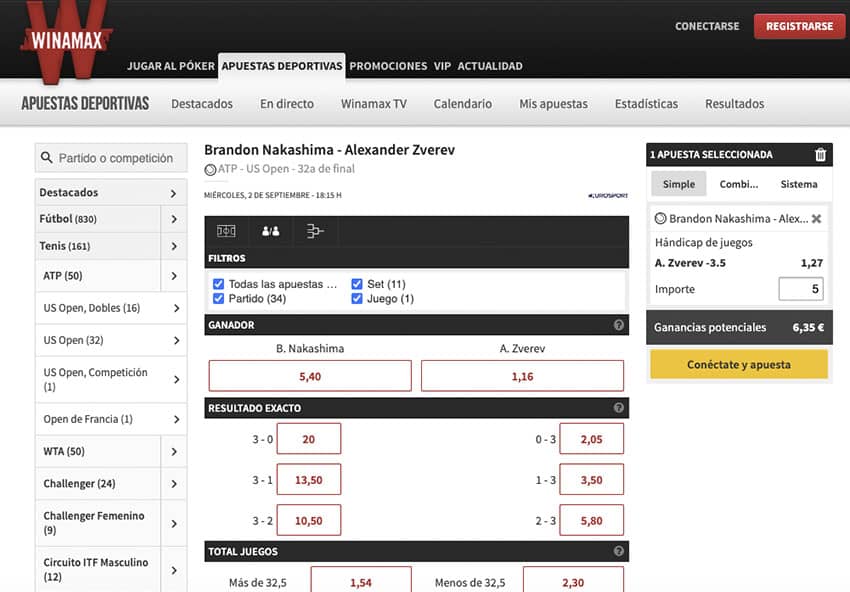Viewport: 850px width, 592px height.
Task: Expand US Open, Dobles (16) chevron
Action: 177,308
